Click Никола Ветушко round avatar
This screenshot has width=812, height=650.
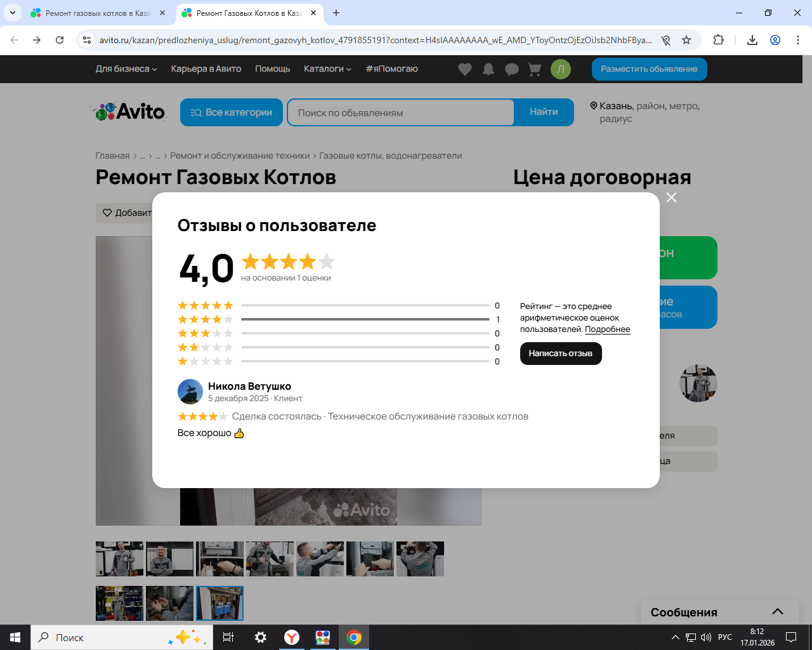pyautogui.click(x=190, y=392)
